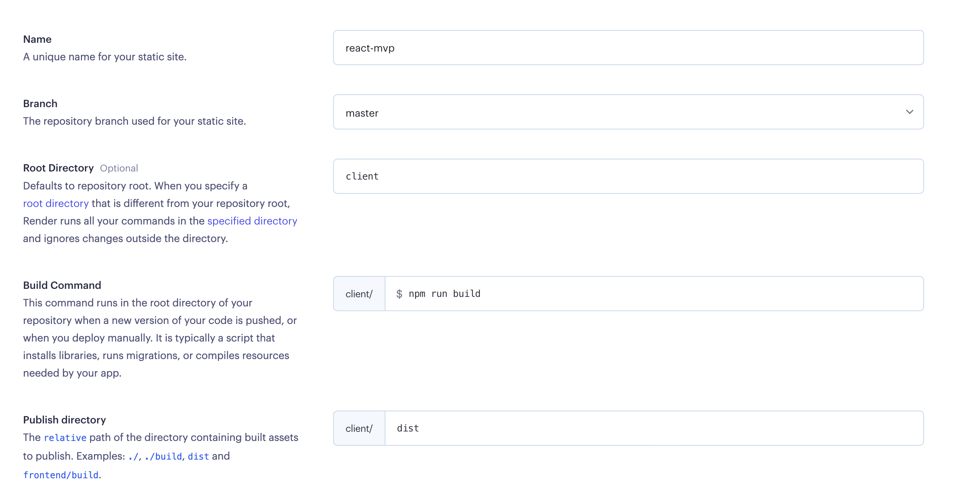Open the Branch dropdown showing master

609,112
